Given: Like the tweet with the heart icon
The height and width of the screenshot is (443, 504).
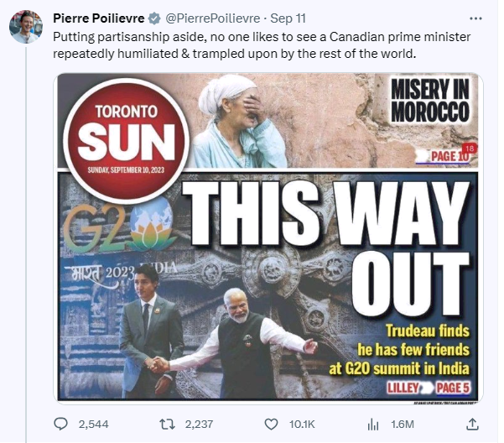Looking at the screenshot, I should (x=271, y=425).
